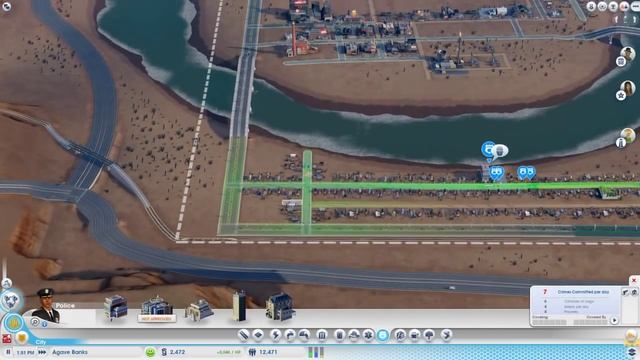The height and width of the screenshot is (360, 640).
Task: Click the trophy achievements icon top right
Action: (x=613, y=6)
